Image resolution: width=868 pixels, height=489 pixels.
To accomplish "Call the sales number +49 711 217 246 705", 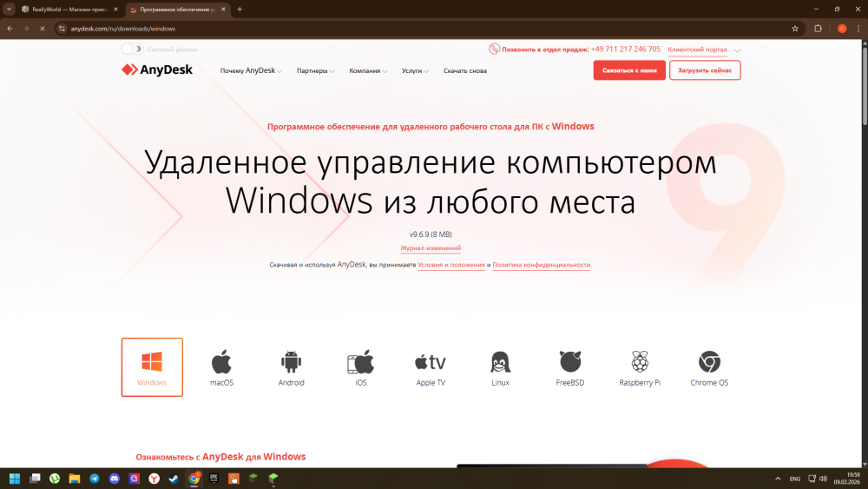I will pyautogui.click(x=626, y=50).
